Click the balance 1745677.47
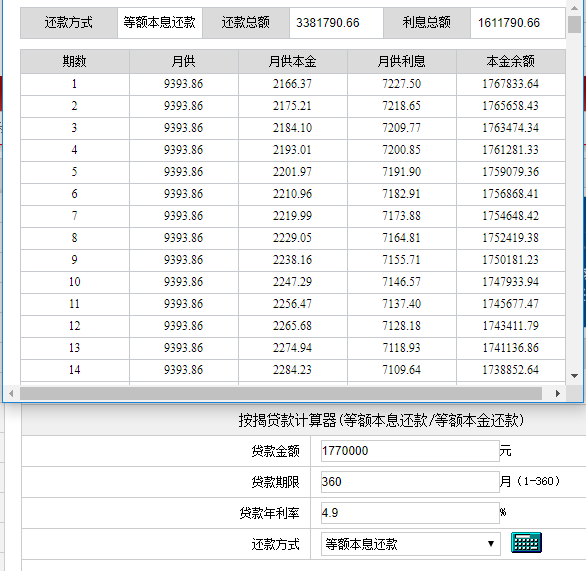Screen dimensions: 586x571 tap(511, 304)
